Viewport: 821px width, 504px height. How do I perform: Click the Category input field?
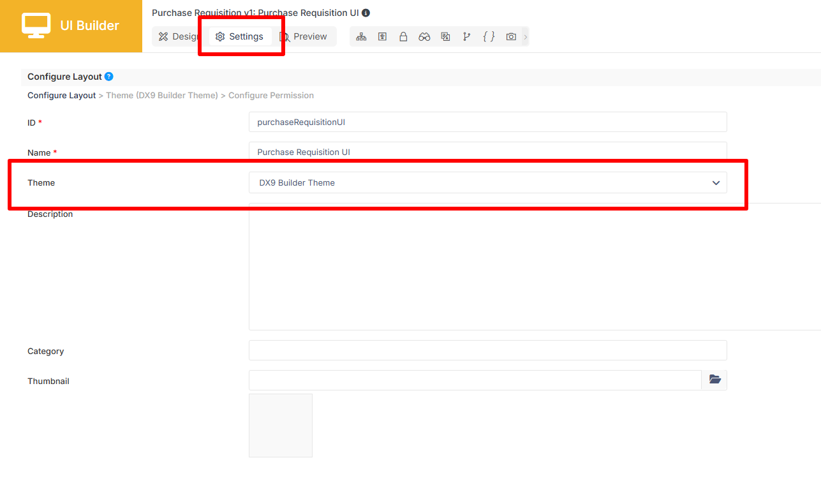488,350
